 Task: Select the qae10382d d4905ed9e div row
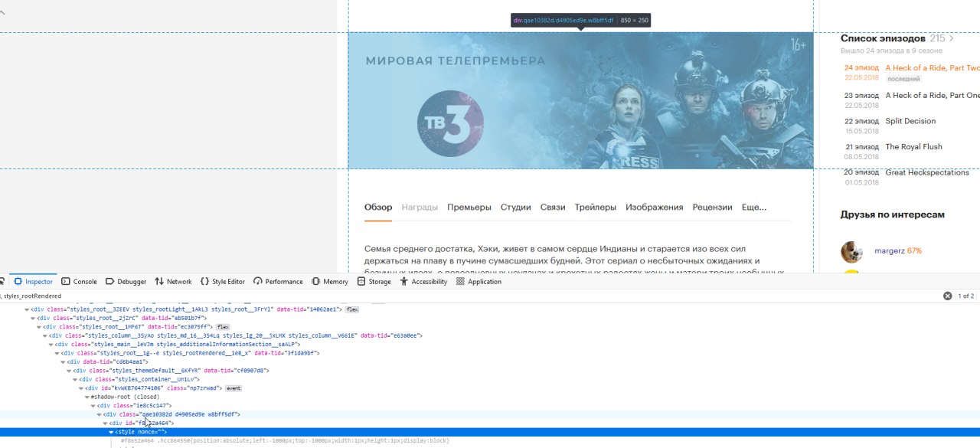490,414
